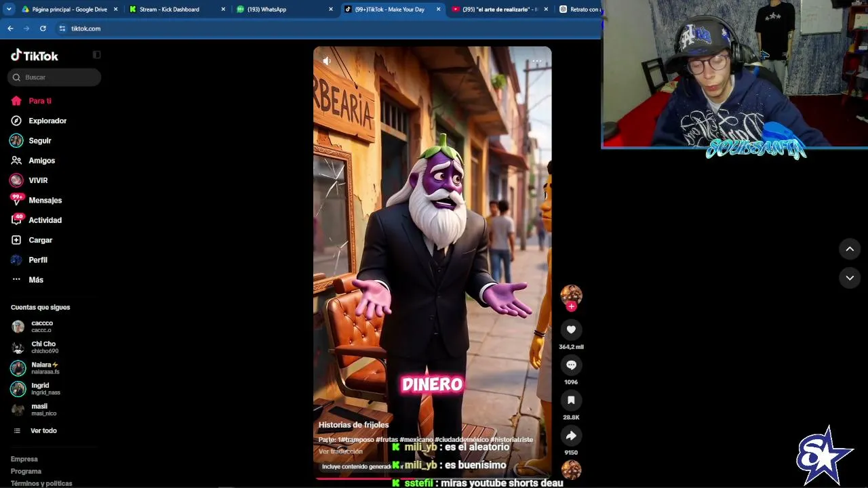Expand Términos y políticas footer section
This screenshot has width=868, height=488.
pyautogui.click(x=41, y=483)
